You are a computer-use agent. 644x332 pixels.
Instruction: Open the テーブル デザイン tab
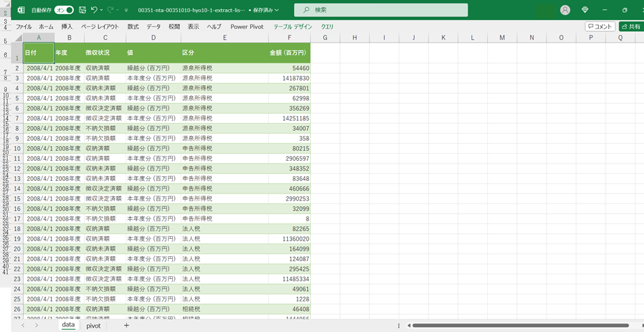coord(293,26)
